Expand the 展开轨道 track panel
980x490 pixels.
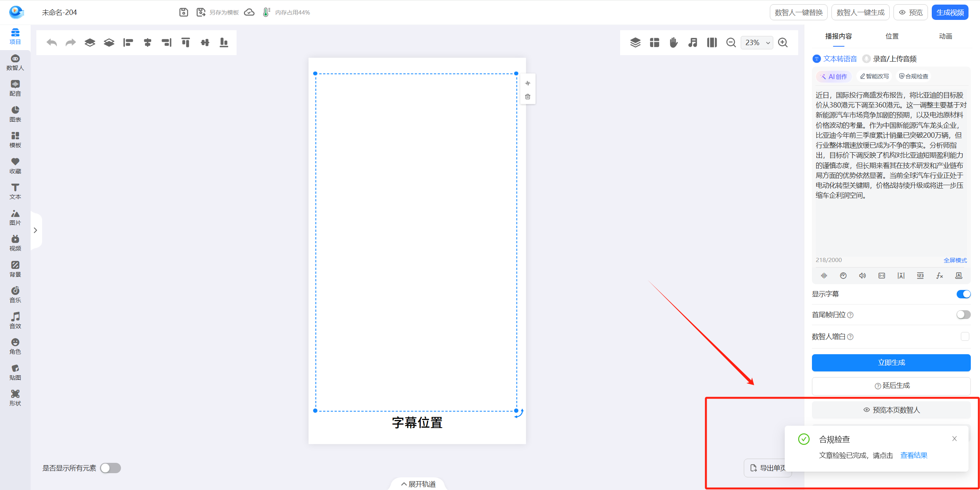pyautogui.click(x=418, y=484)
